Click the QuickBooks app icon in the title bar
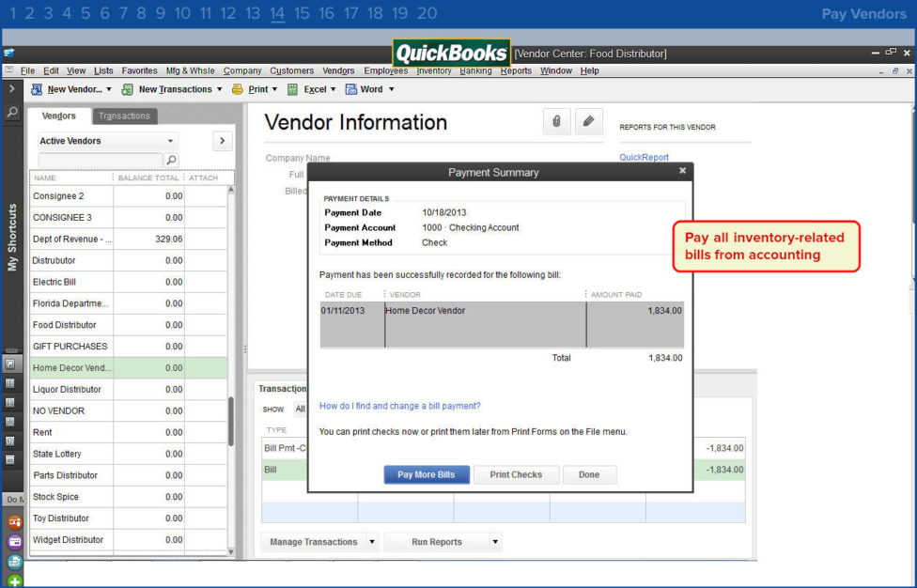The image size is (917, 588). 8,54
